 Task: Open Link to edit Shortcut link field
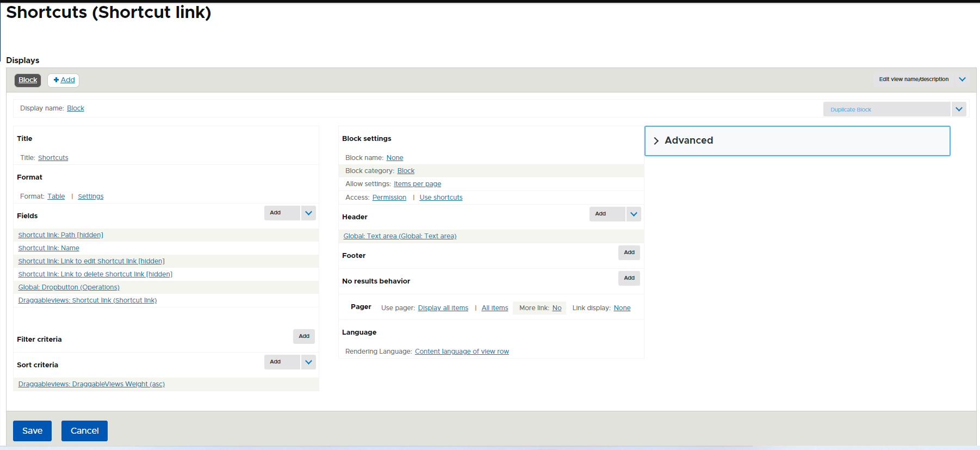pos(91,261)
